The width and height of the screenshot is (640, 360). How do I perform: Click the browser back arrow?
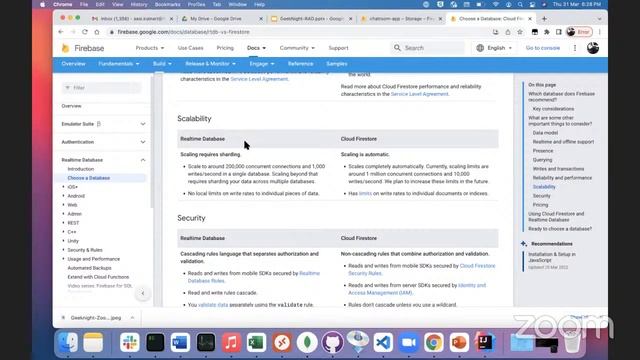(x=61, y=32)
